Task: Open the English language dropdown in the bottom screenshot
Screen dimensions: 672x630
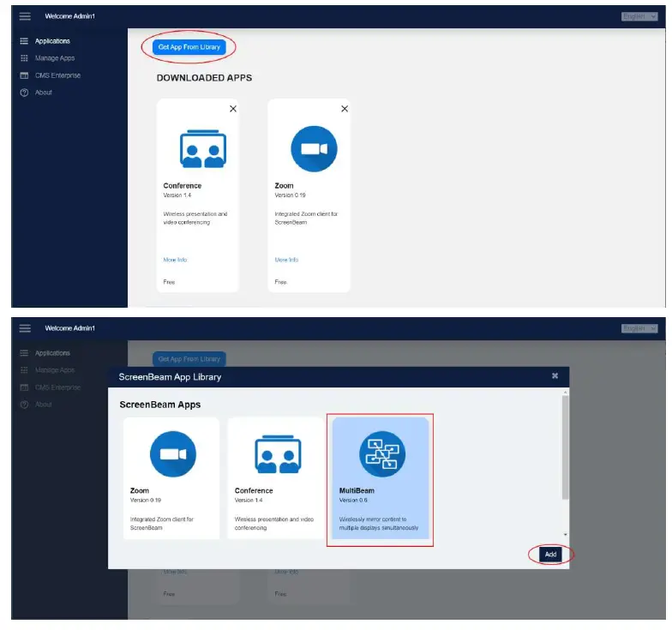Action: 639,328
